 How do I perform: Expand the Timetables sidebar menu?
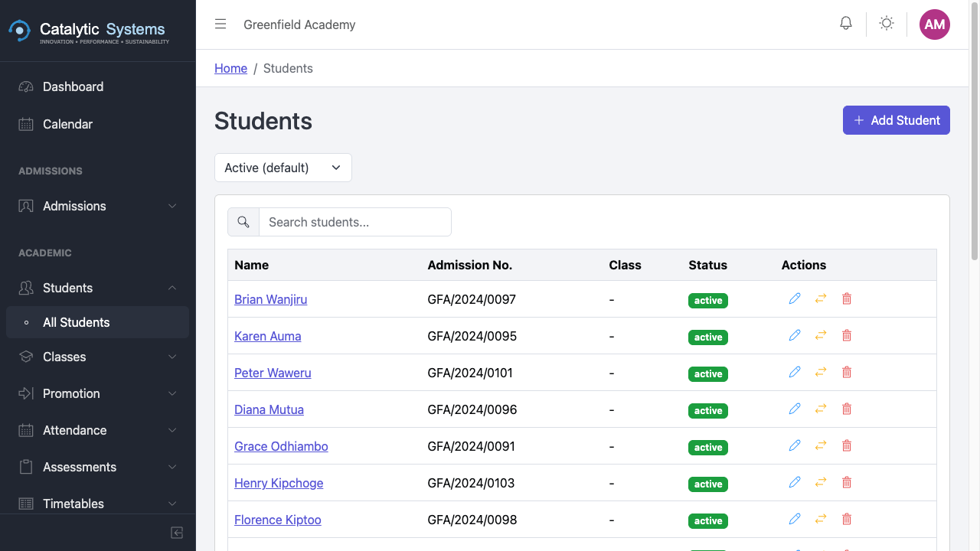coord(98,504)
